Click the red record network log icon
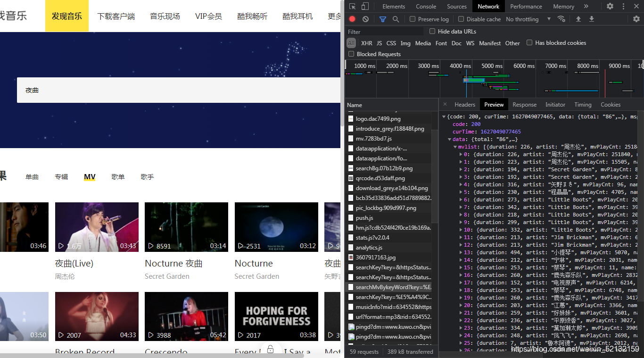Image resolution: width=644 pixels, height=358 pixels. click(352, 19)
